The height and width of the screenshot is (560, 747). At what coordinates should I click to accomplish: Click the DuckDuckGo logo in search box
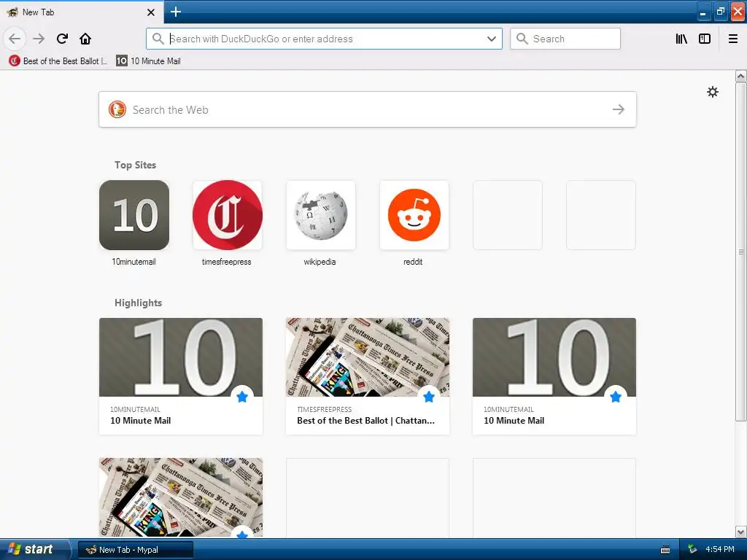117,109
